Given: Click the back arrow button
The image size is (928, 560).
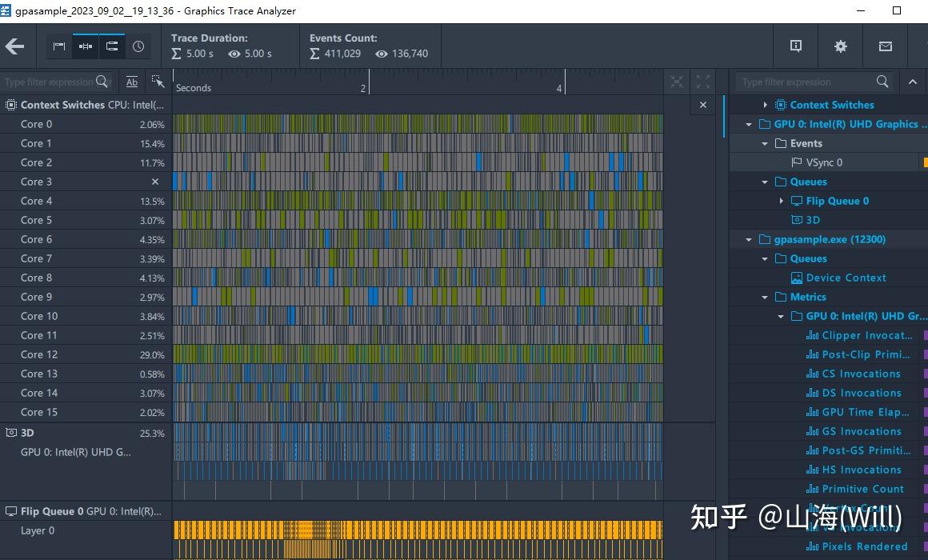Looking at the screenshot, I should point(14,46).
